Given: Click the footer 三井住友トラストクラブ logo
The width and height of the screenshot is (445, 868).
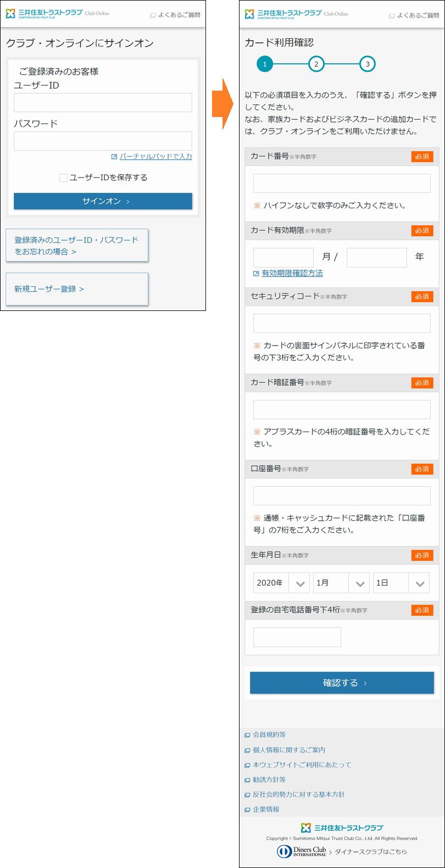Looking at the screenshot, I should click(x=342, y=827).
